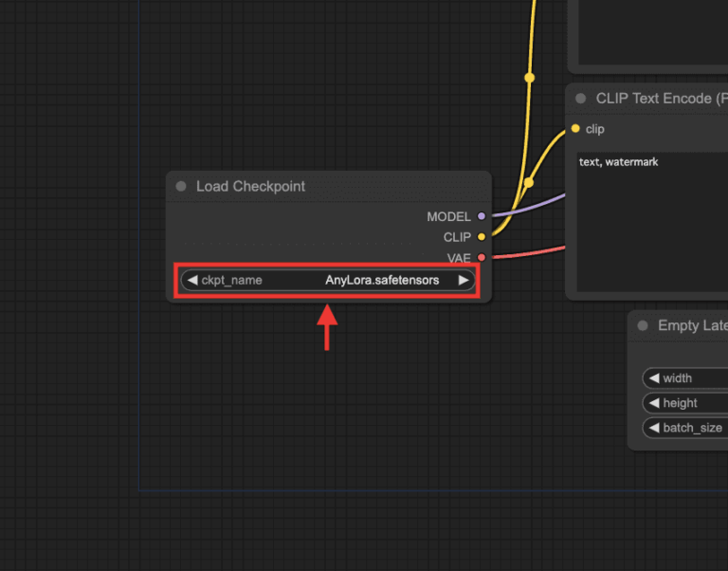Image resolution: width=728 pixels, height=571 pixels.
Task: Collapse the Empty Latent node using its dot
Action: click(x=644, y=326)
